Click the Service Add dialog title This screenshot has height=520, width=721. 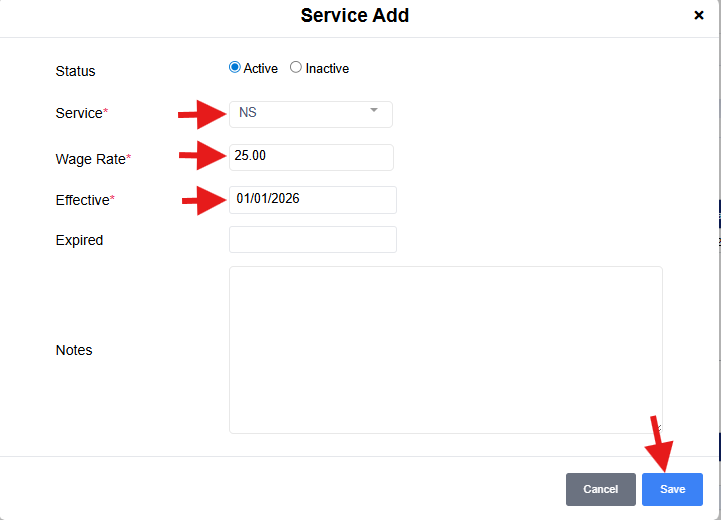[354, 15]
